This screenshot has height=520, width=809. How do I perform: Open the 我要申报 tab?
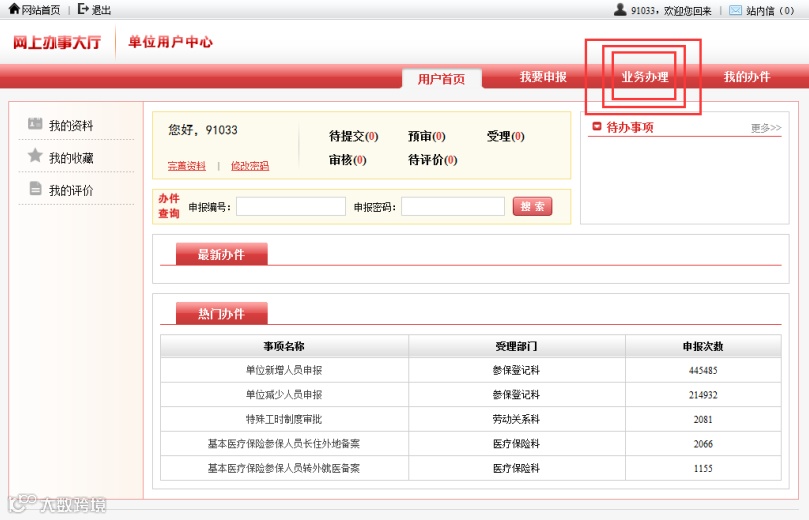(543, 77)
